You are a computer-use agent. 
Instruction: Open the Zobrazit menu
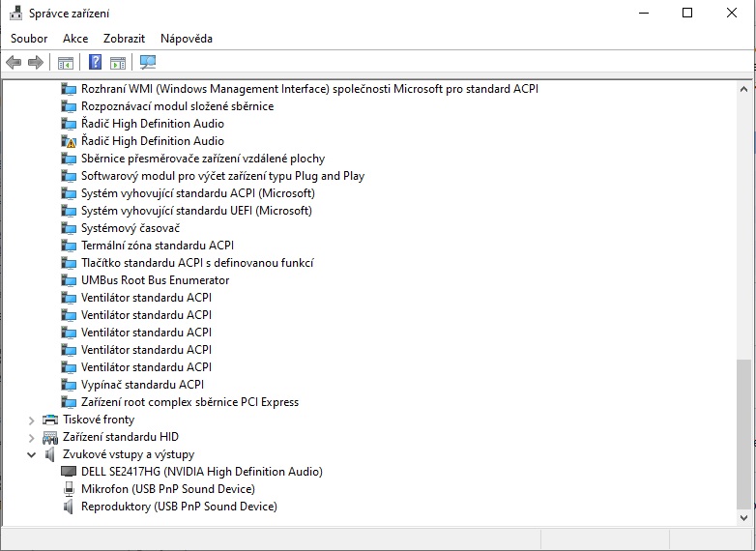[x=124, y=39]
